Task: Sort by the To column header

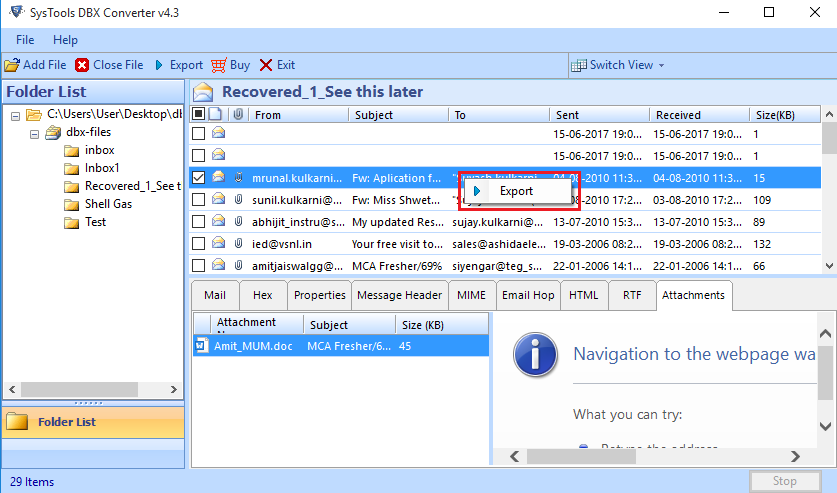Action: click(x=499, y=115)
